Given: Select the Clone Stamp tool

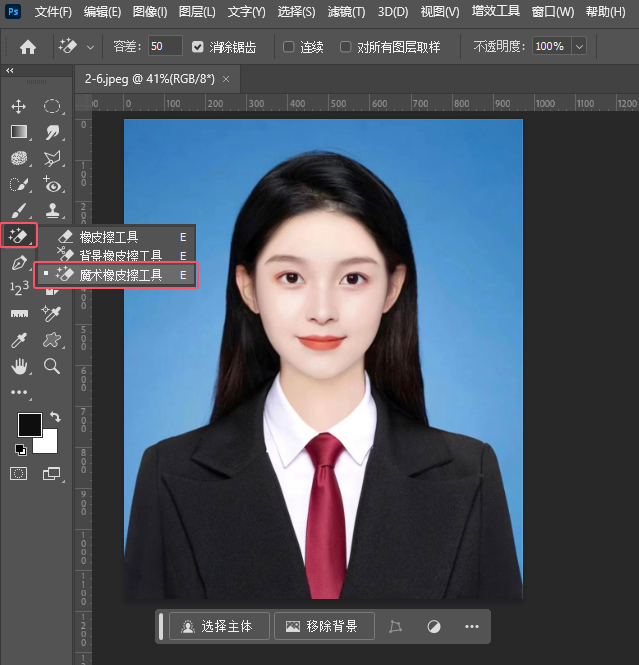Looking at the screenshot, I should pyautogui.click(x=52, y=210).
